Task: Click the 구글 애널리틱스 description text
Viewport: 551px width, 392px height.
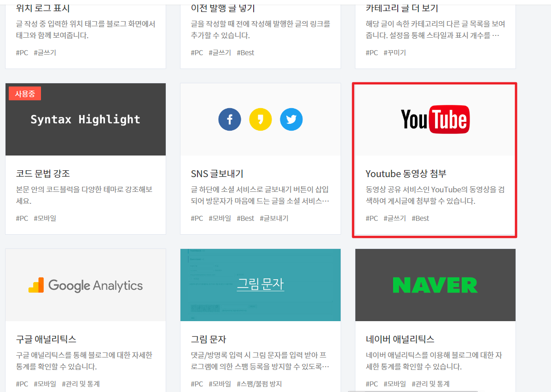Action: tap(84, 361)
